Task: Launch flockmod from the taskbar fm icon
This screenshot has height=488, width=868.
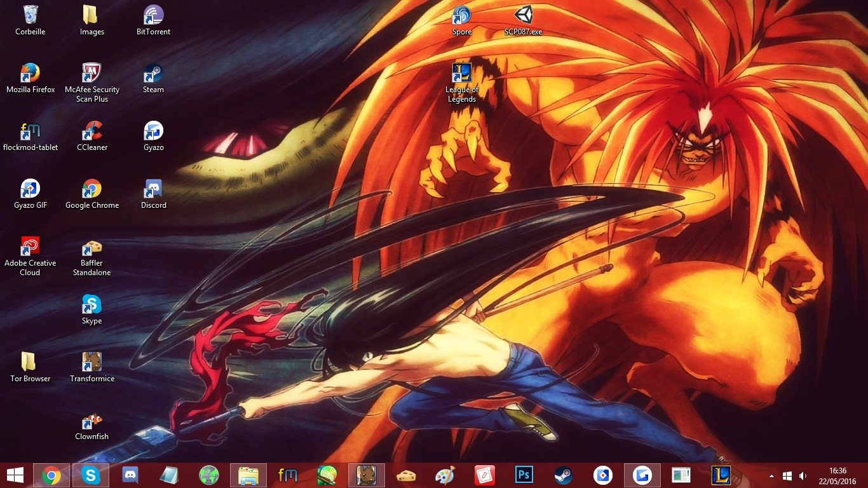Action: coord(288,475)
